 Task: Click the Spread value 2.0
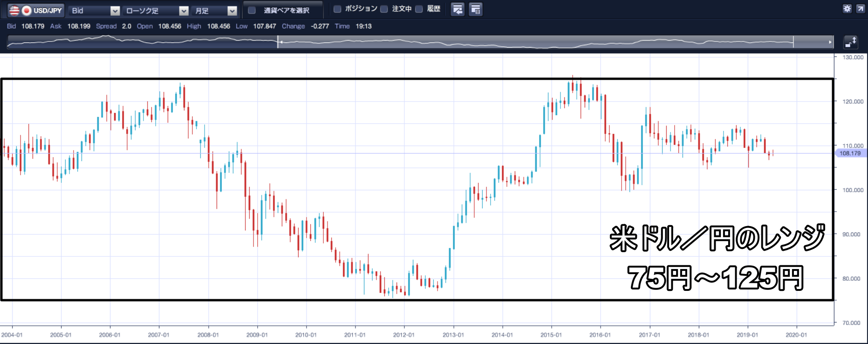(x=127, y=26)
